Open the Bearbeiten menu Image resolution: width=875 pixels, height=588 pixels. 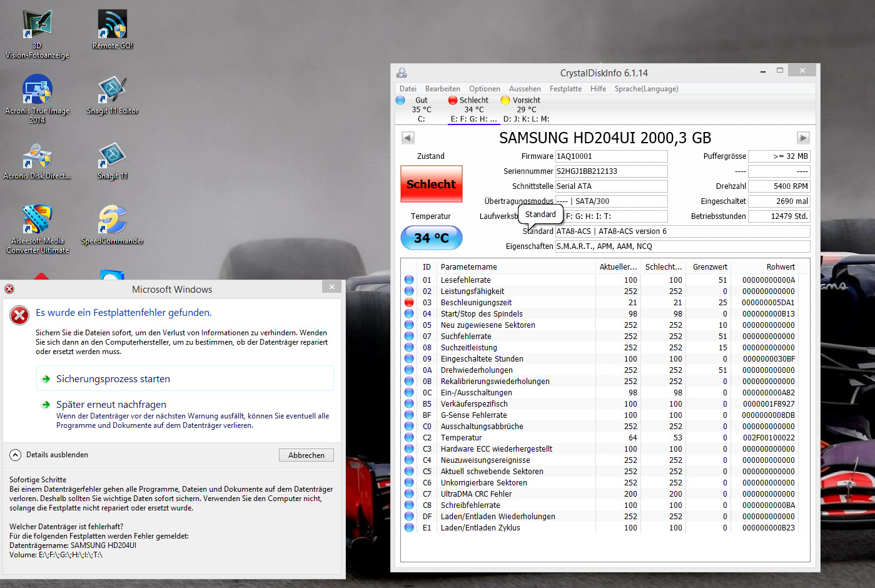pos(443,89)
